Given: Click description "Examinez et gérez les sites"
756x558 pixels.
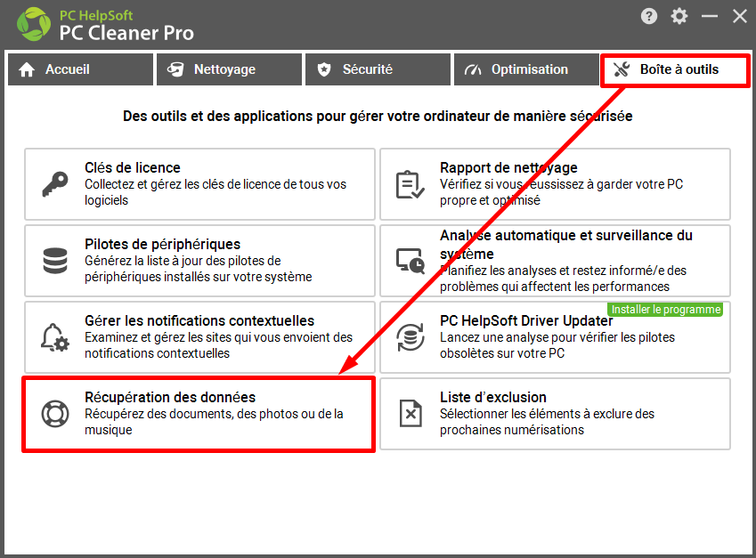Looking at the screenshot, I should click(218, 345).
